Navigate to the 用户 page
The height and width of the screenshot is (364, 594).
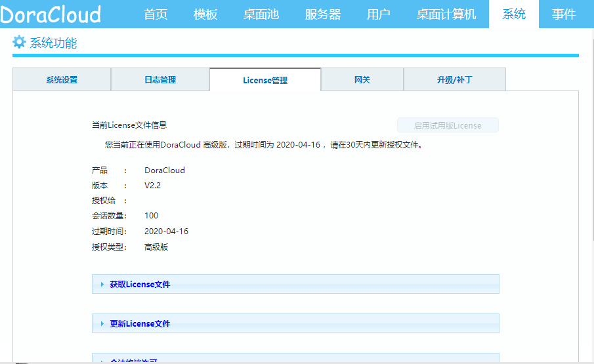pos(379,14)
